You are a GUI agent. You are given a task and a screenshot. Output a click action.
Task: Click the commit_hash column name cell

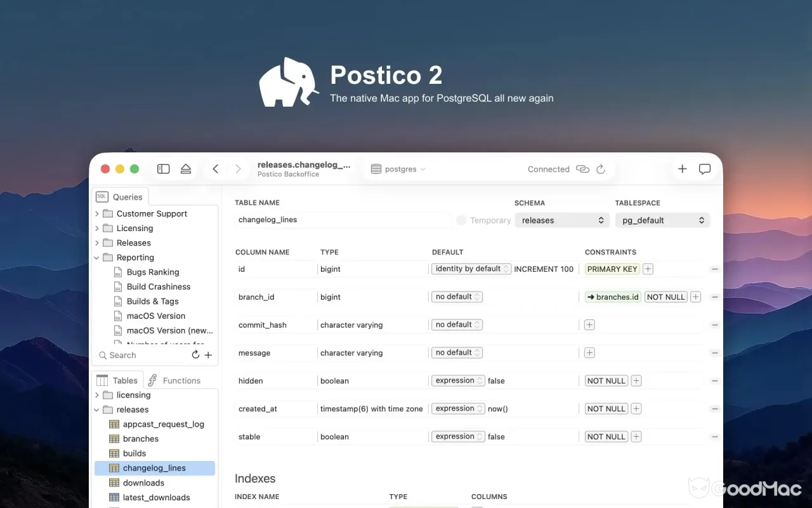tap(275, 325)
